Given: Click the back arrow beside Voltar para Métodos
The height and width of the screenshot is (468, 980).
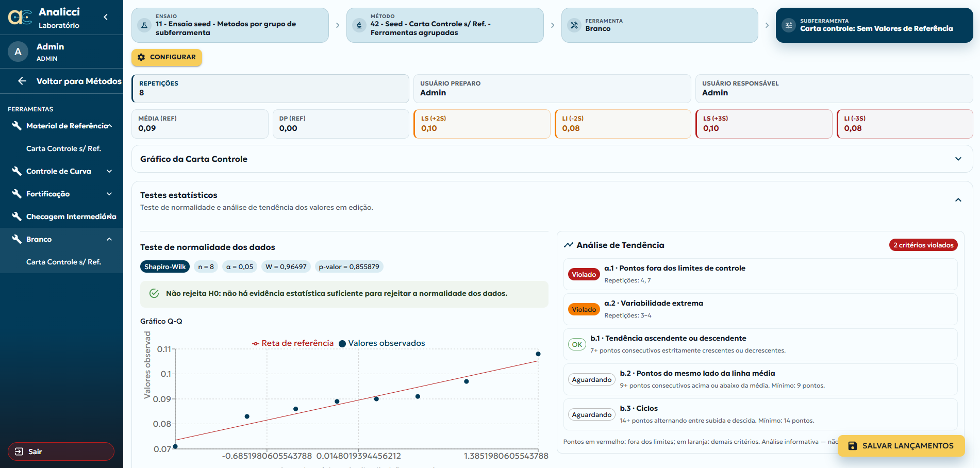Looking at the screenshot, I should (22, 81).
